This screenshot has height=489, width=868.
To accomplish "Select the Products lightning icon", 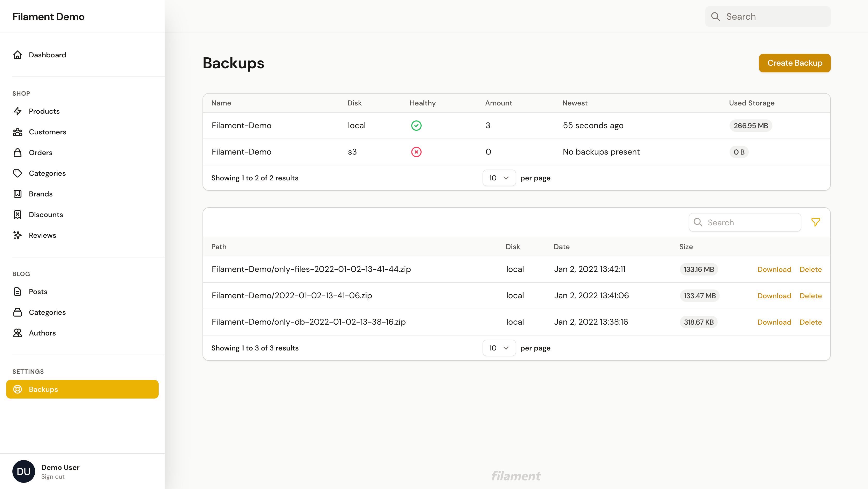I will click(x=18, y=111).
